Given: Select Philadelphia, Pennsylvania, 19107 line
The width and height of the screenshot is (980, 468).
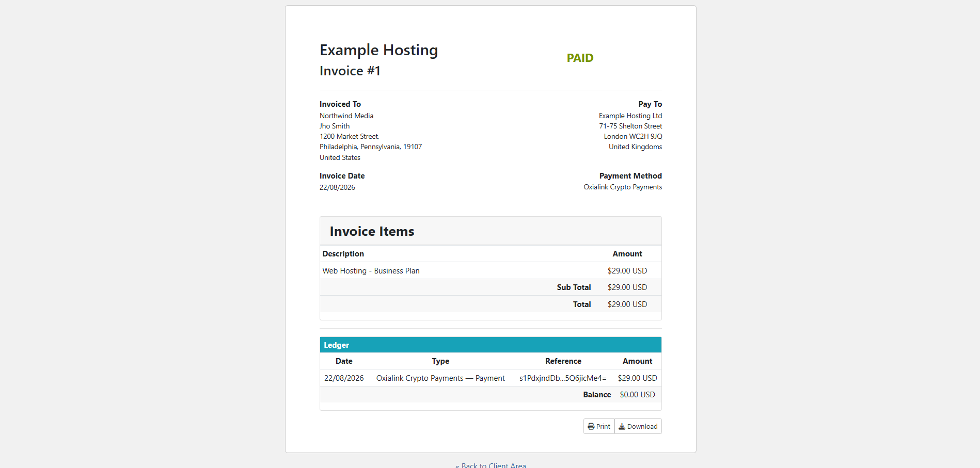Looking at the screenshot, I should 371,147.
